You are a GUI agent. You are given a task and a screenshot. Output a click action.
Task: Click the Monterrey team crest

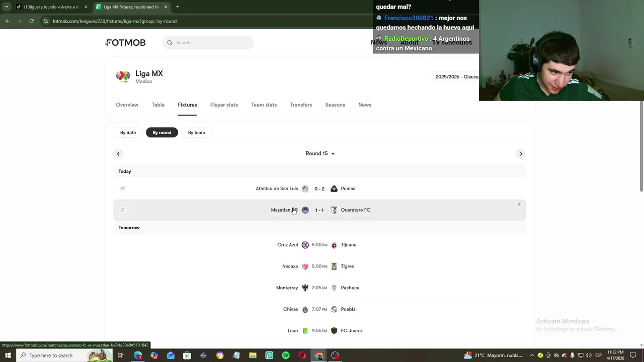(x=305, y=288)
